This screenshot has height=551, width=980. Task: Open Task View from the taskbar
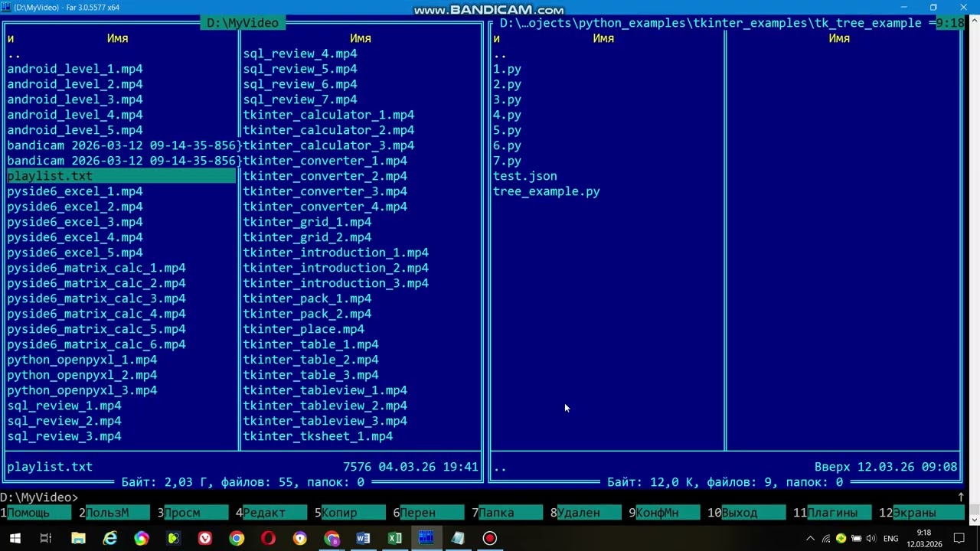[x=46, y=539]
